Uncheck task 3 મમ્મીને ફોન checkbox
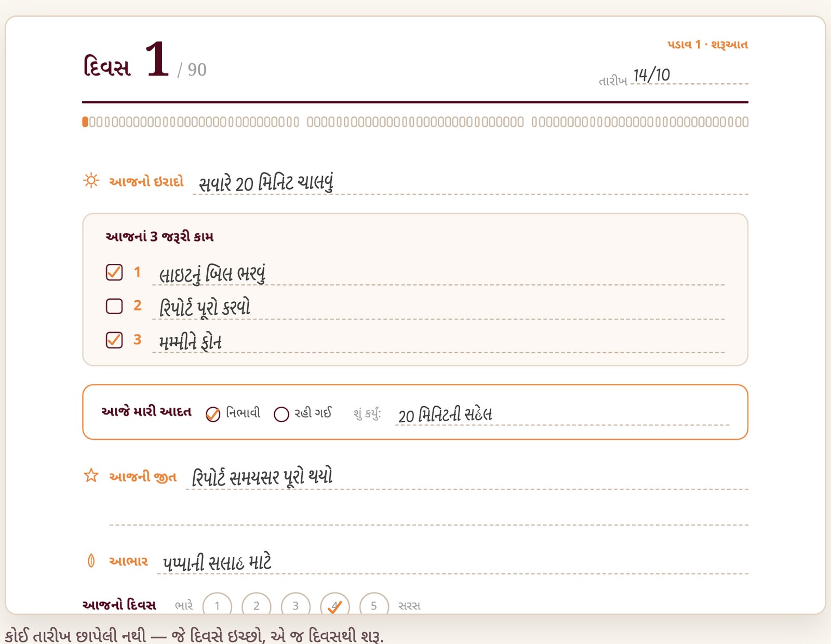831x644 pixels. pyautogui.click(x=114, y=340)
